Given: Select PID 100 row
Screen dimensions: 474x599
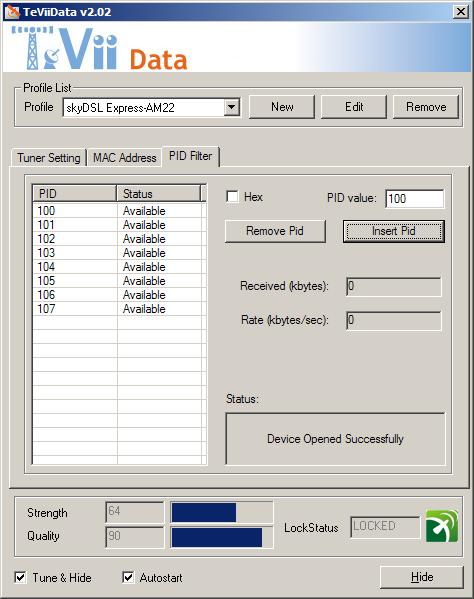Looking at the screenshot, I should pos(119,210).
